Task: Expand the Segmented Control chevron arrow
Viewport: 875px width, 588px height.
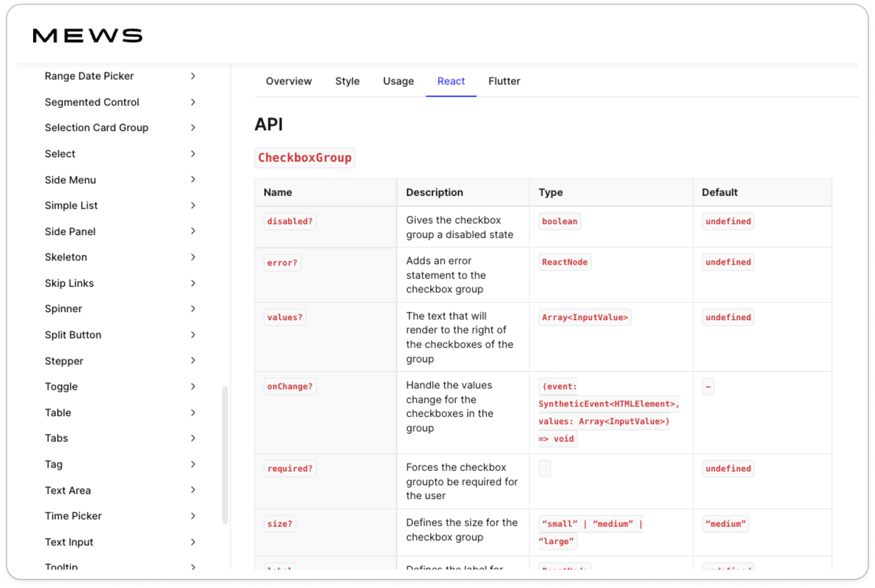Action: [x=193, y=102]
